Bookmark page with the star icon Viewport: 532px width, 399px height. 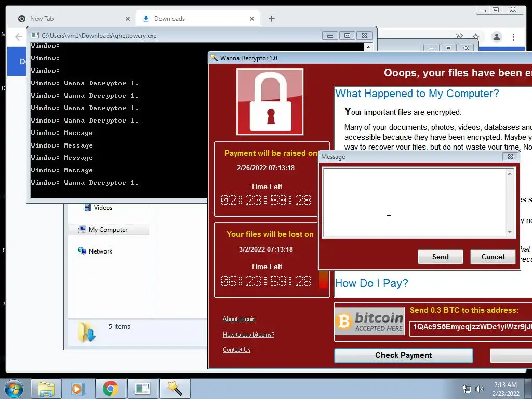pyautogui.click(x=476, y=37)
